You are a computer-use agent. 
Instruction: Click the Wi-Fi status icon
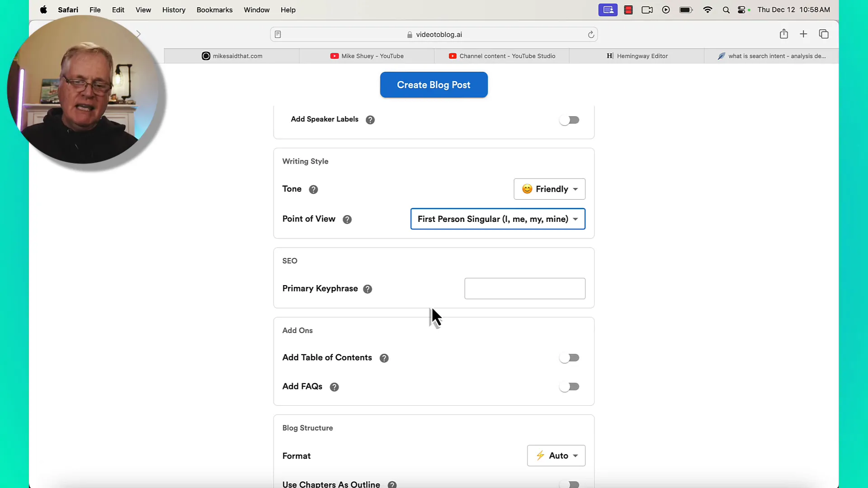(x=708, y=9)
